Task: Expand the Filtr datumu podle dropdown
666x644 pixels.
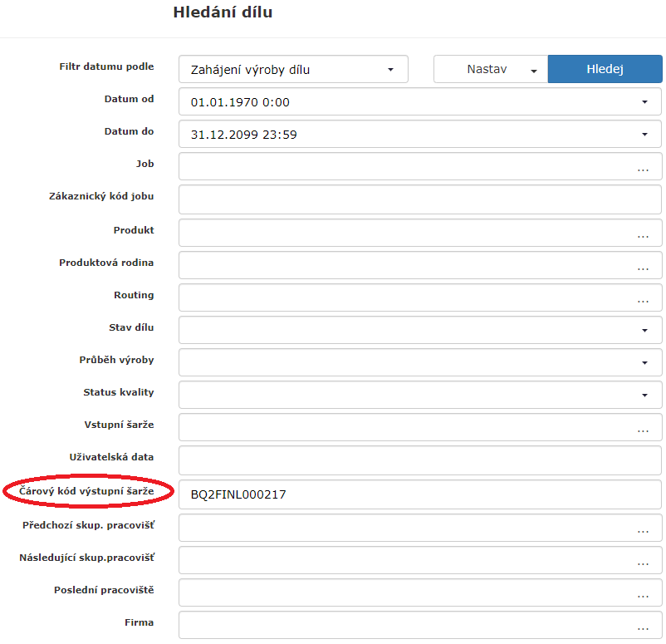Action: tap(390, 70)
